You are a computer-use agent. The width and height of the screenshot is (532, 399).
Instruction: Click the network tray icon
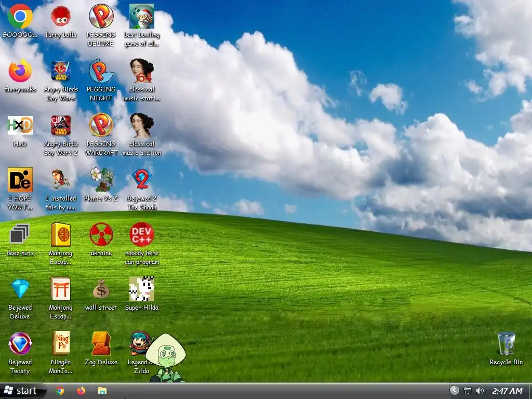[x=468, y=391]
